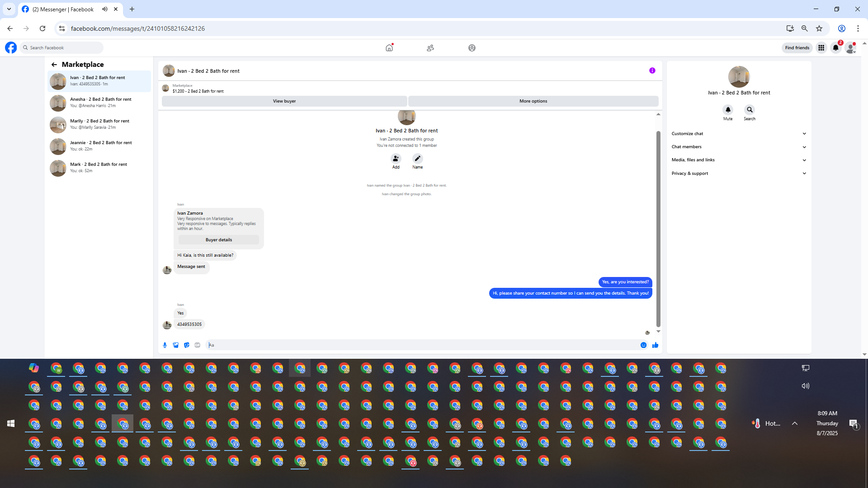Viewport: 868px width, 488px height.
Task: Click the message 'Hi Kaia, is this still available?'
Action: [x=205, y=255]
